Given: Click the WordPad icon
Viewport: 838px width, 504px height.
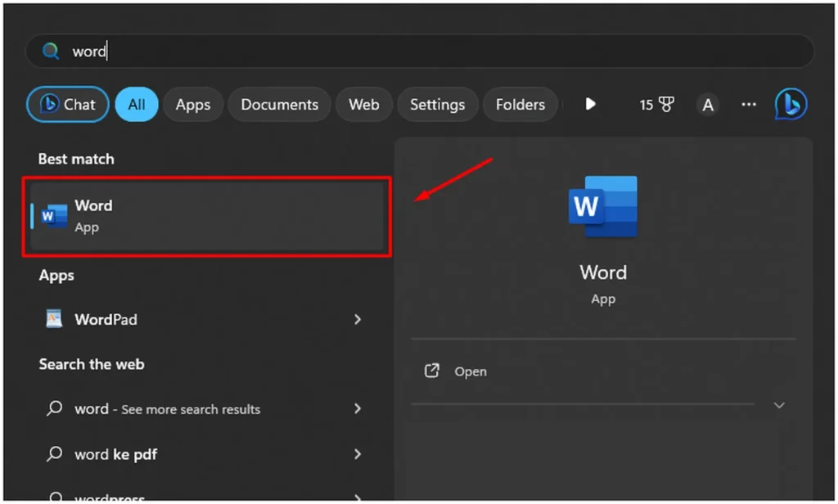Looking at the screenshot, I should (54, 319).
